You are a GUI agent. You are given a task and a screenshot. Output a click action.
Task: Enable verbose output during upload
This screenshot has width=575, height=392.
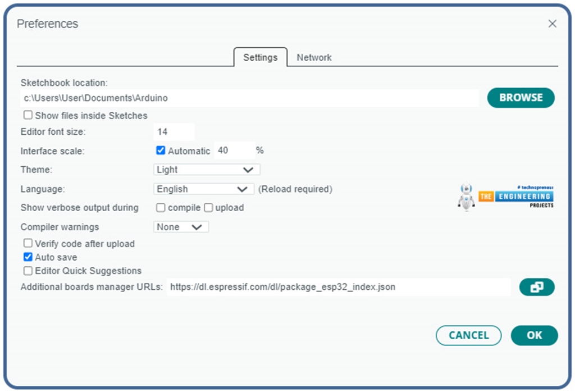[208, 208]
